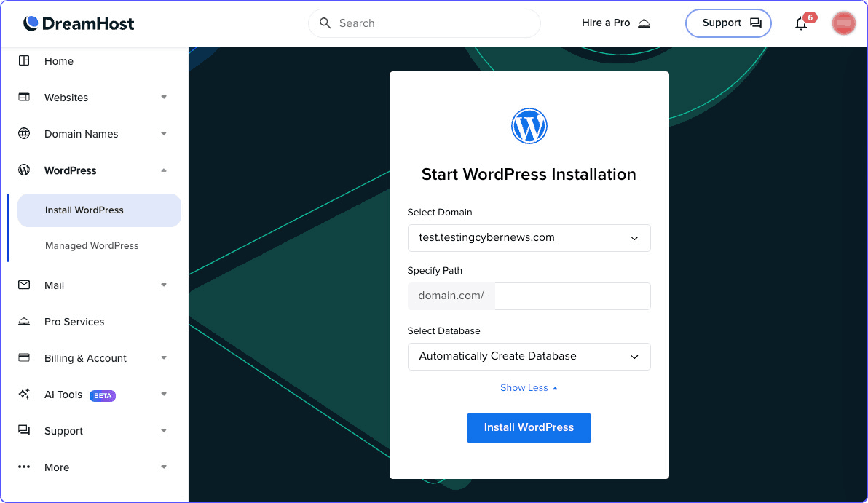Click the Support button in header
Image resolution: width=868 pixels, height=503 pixels.
pos(728,23)
